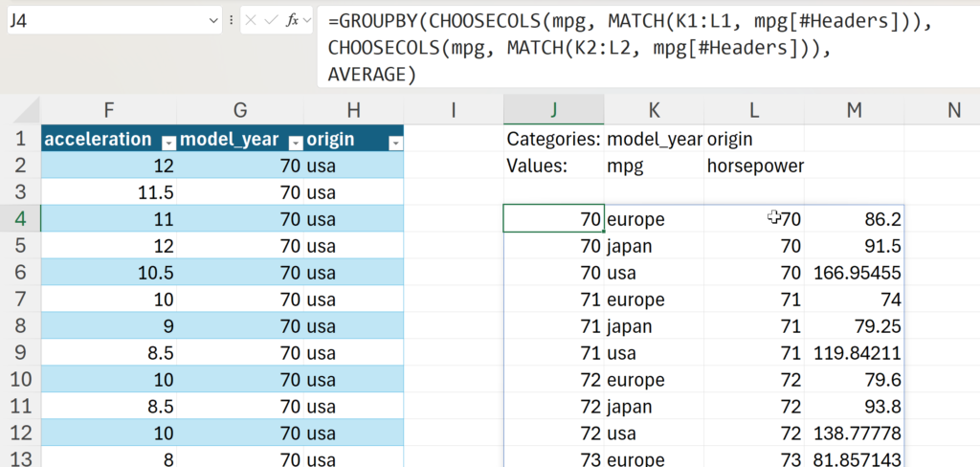Click cell L2 containing horsepower
Image resolution: width=980 pixels, height=467 pixels.
click(x=754, y=166)
